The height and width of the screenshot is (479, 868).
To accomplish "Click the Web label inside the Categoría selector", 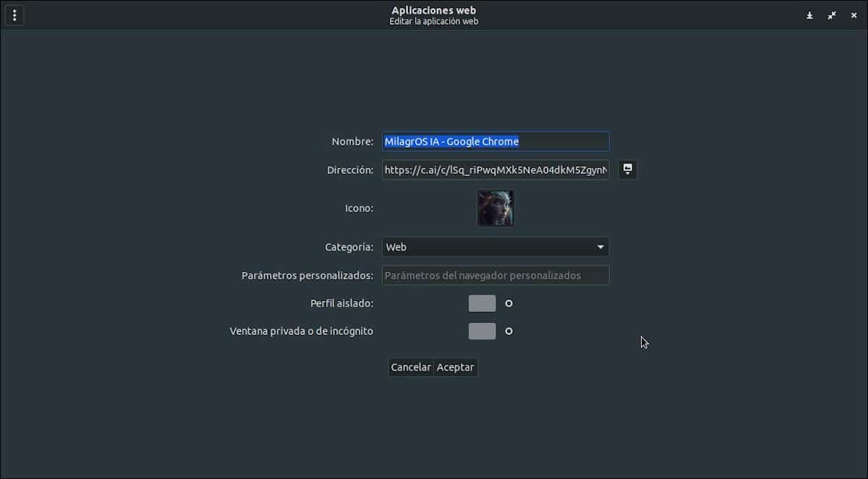I will pos(396,247).
